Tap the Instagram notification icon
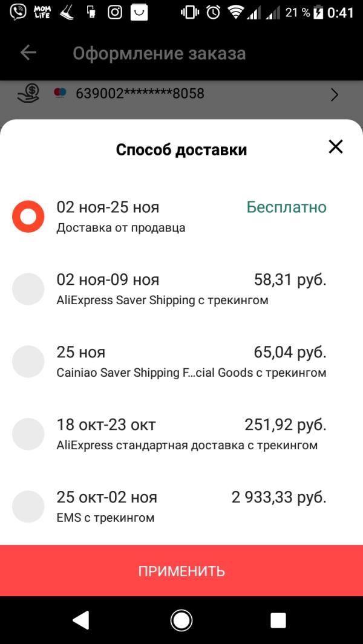 tap(115, 12)
